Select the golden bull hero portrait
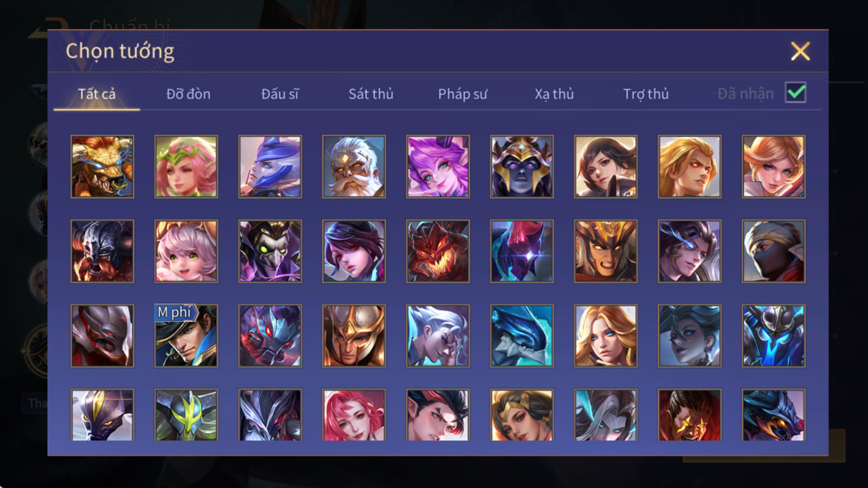Viewport: 868px width, 488px height. 102,166
